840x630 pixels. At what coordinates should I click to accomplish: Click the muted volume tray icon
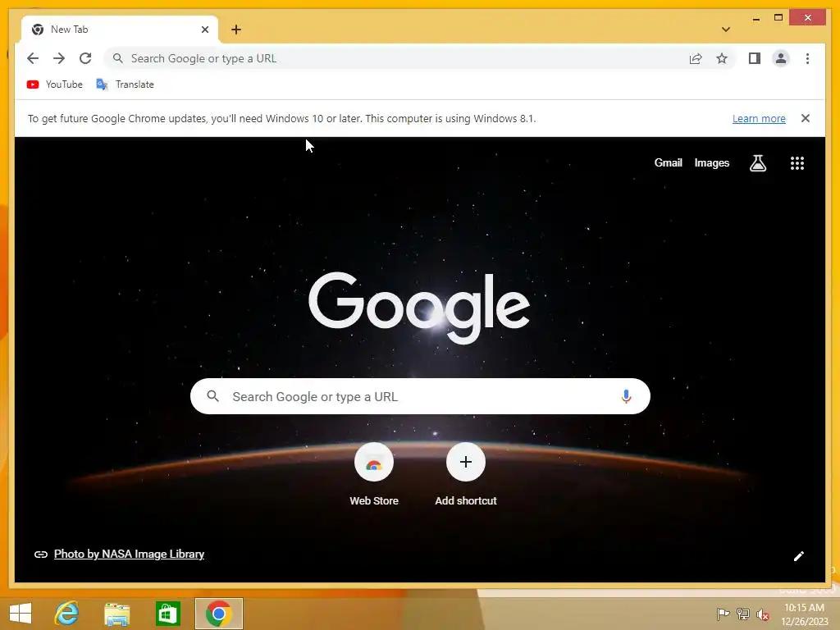pyautogui.click(x=762, y=614)
